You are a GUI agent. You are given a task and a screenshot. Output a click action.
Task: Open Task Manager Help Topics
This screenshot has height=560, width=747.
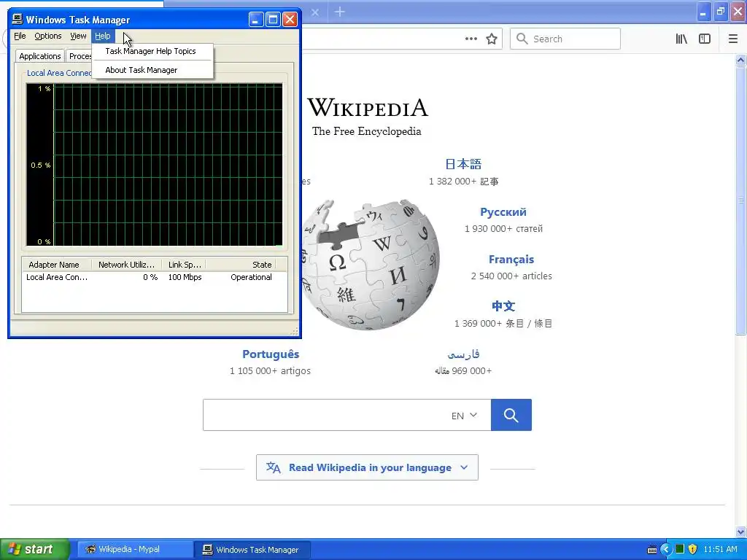tap(152, 51)
